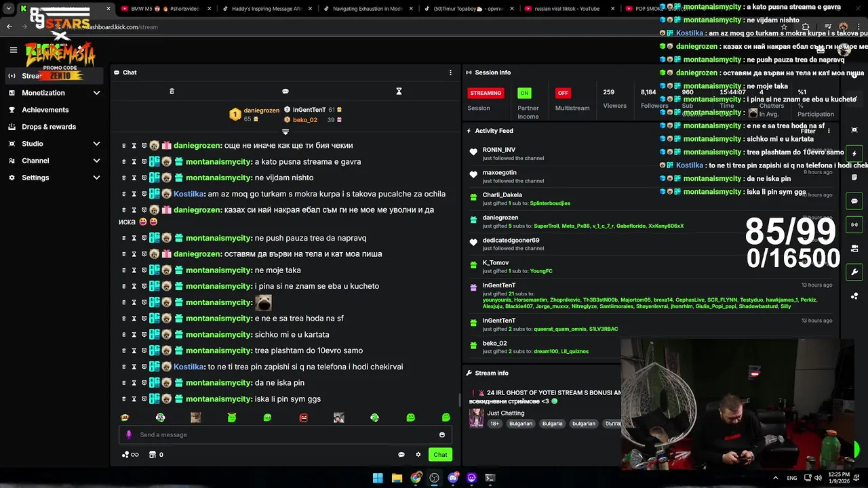The height and width of the screenshot is (488, 868).
Task: Click the chat bubble icon beside the gear
Action: point(401,455)
